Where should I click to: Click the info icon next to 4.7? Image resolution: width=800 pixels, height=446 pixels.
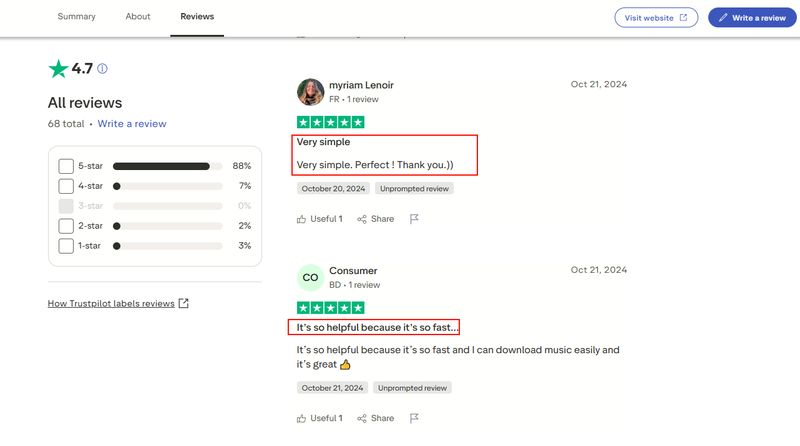click(x=103, y=68)
